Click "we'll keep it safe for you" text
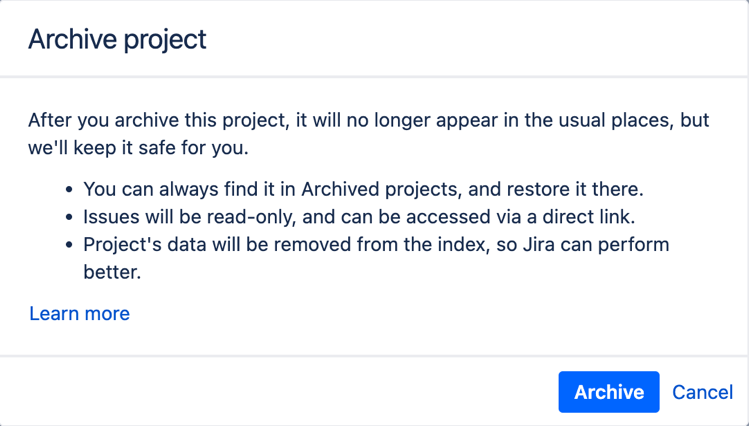The height and width of the screenshot is (426, 749). tap(139, 148)
